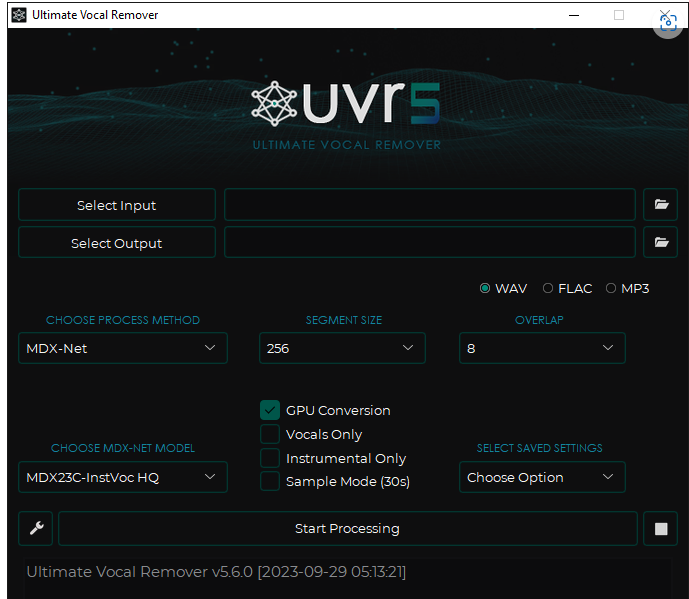Image resolution: width=689 pixels, height=599 pixels.
Task: Click the OVERLAP label
Action: tap(539, 320)
